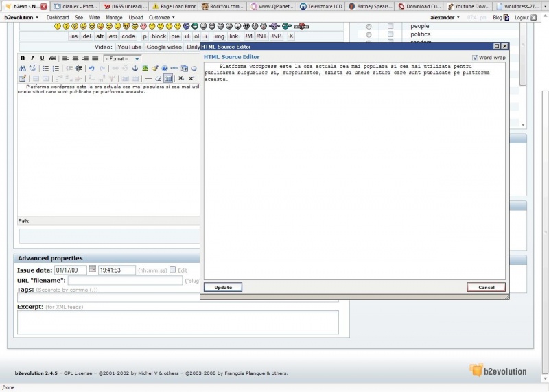Toggle Underline formatting in editor toolbar
This screenshot has width=549, height=392.
point(42,58)
